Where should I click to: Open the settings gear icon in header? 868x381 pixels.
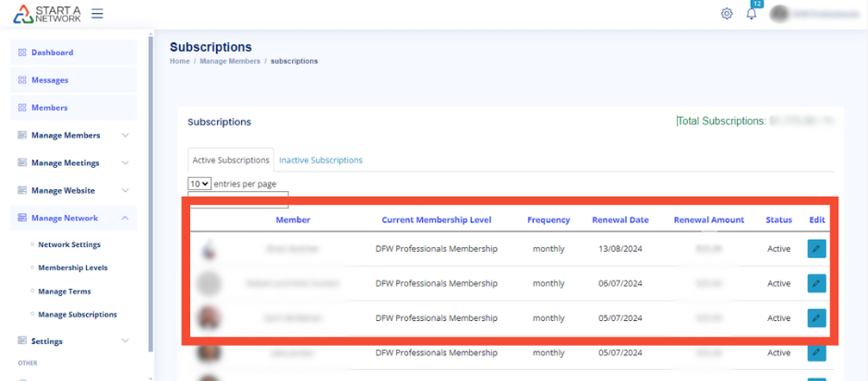pyautogui.click(x=727, y=14)
